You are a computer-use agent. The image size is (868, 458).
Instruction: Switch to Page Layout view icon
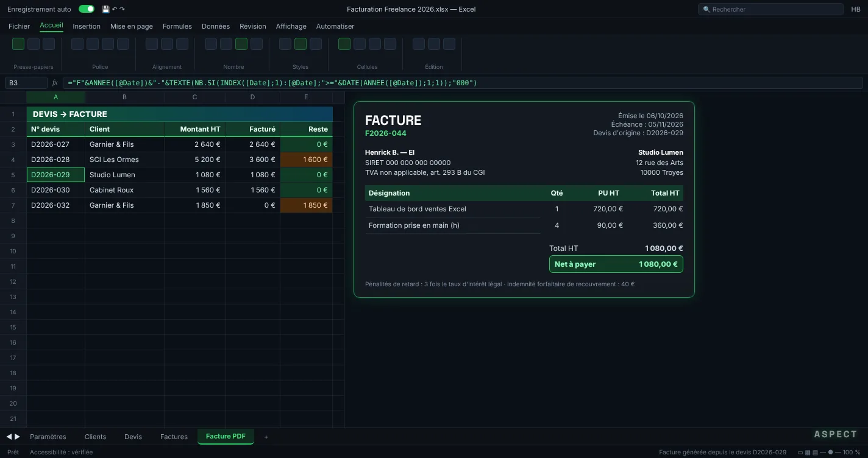point(808,453)
